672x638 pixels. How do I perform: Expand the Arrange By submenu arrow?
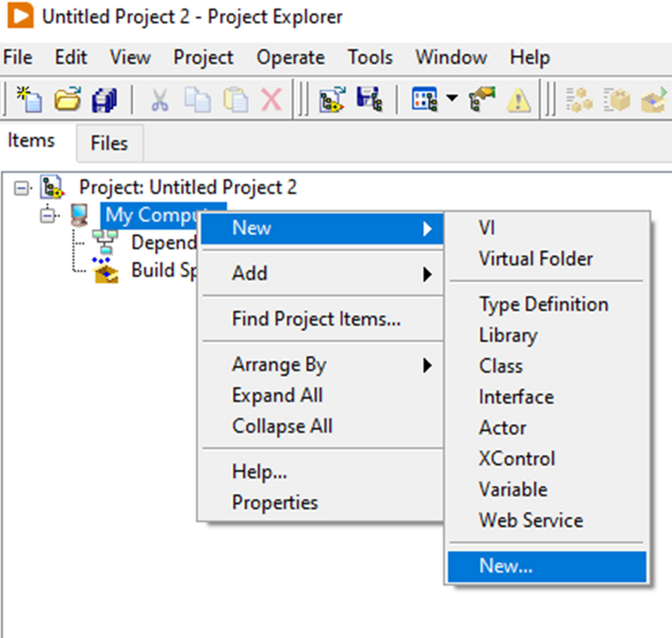[427, 365]
